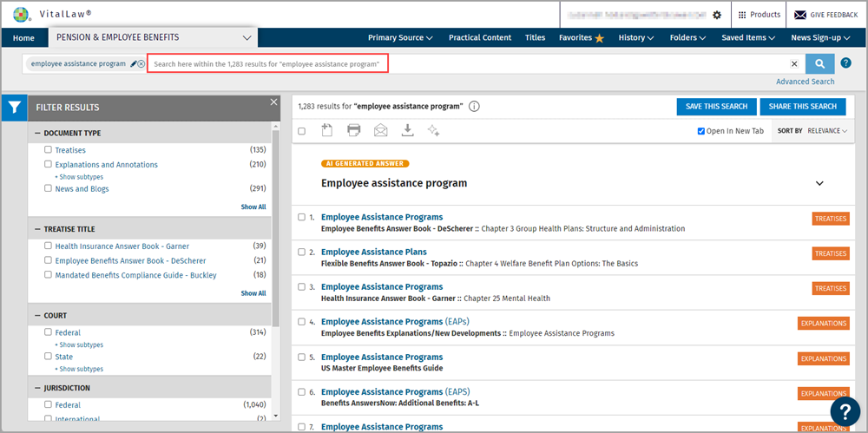868x433 pixels.
Task: Open result 6 Employee Assistance Programs (EAPS)
Action: point(395,392)
